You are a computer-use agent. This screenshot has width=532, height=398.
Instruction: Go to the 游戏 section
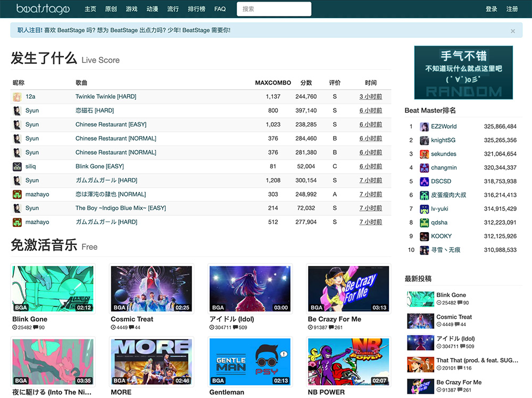(x=131, y=9)
